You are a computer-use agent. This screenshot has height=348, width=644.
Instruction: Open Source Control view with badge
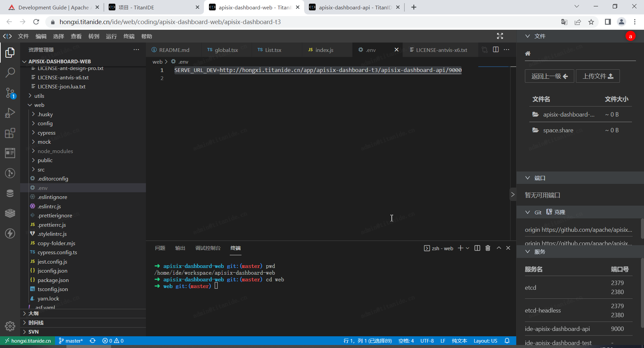tap(10, 93)
